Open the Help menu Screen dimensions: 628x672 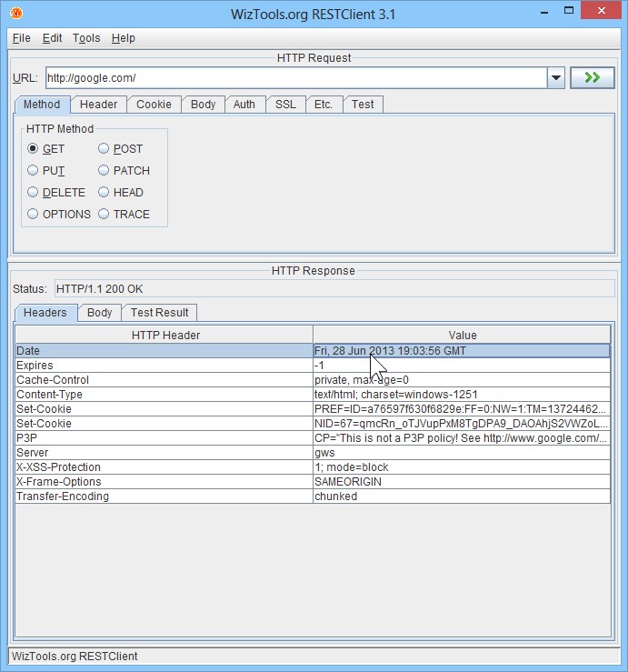point(124,38)
